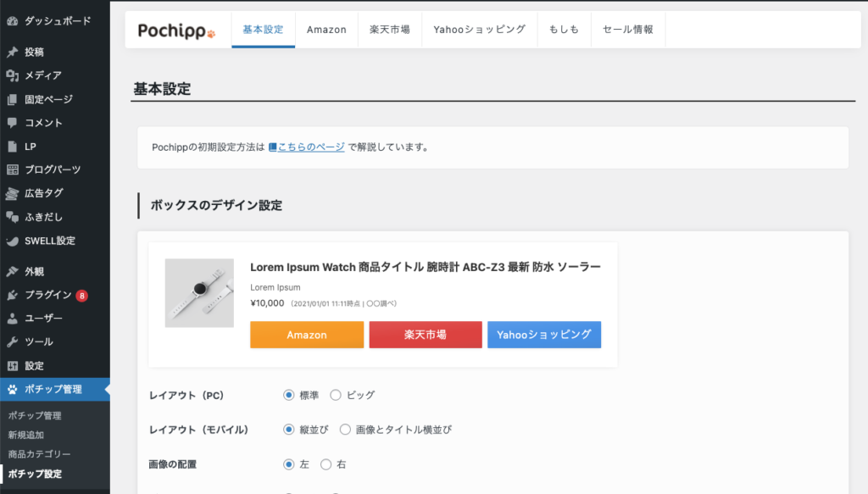Open プラグイン in the sidebar

(48, 295)
